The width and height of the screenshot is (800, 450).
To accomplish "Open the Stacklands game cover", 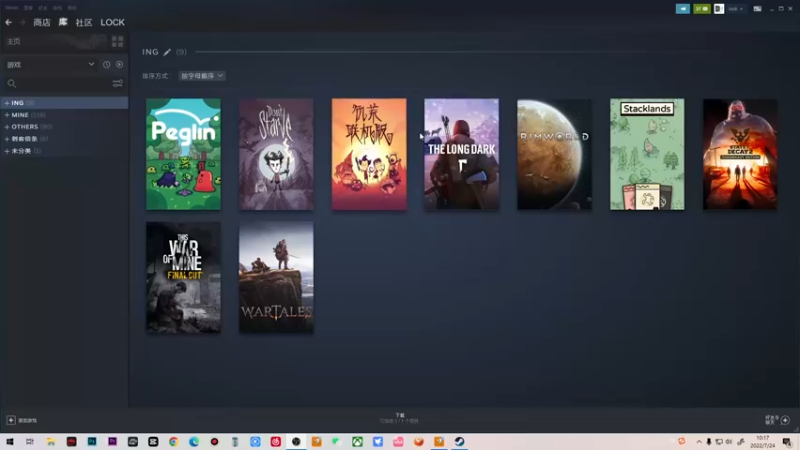I will click(647, 154).
